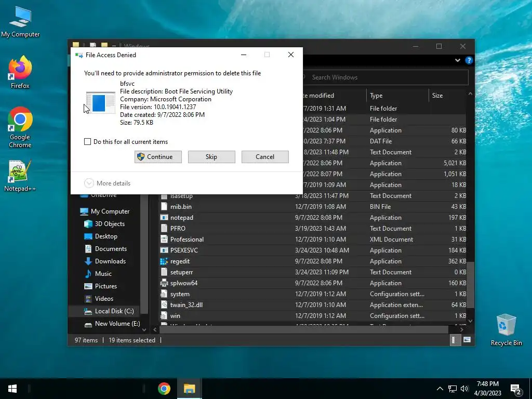
Task: Open Google Chrome desktop shortcut
Action: [x=20, y=128]
